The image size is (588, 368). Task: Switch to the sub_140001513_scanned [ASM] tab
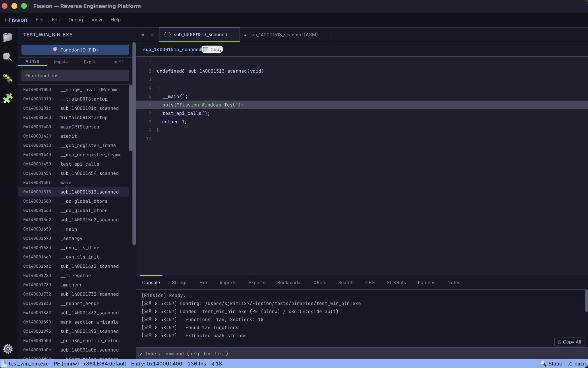pyautogui.click(x=285, y=35)
